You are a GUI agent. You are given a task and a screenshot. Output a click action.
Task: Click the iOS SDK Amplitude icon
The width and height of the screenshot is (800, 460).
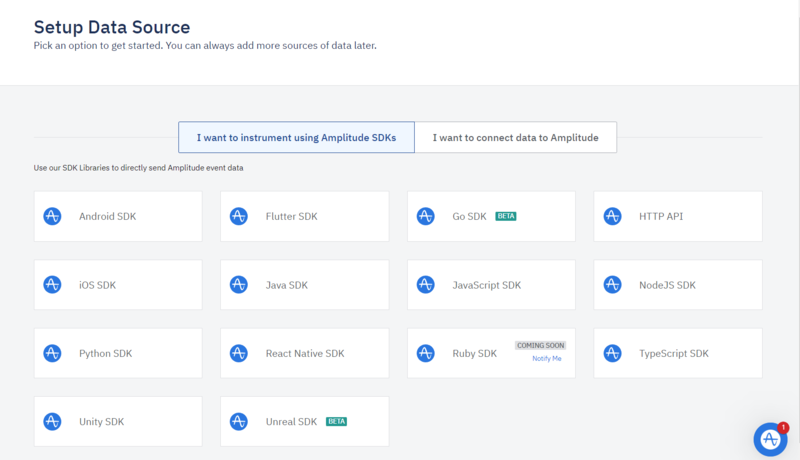[x=53, y=285]
